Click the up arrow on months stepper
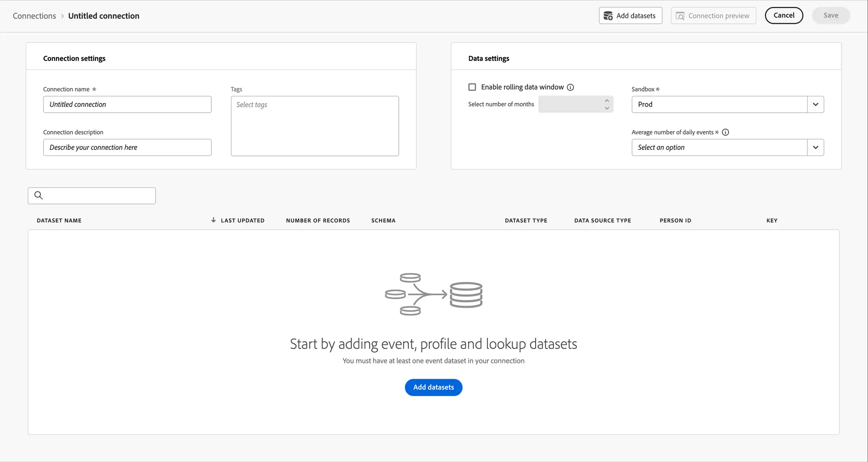 (x=607, y=101)
